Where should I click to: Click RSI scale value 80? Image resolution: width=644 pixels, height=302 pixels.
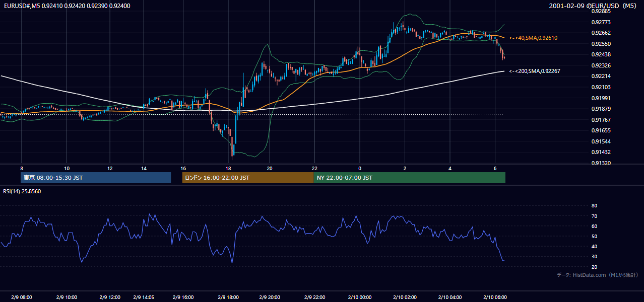click(x=594, y=206)
